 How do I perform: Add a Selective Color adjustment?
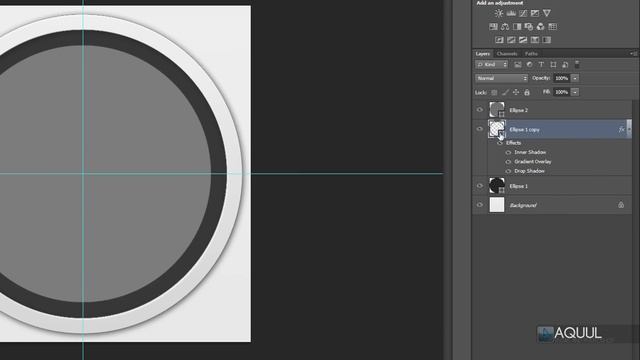point(535,40)
